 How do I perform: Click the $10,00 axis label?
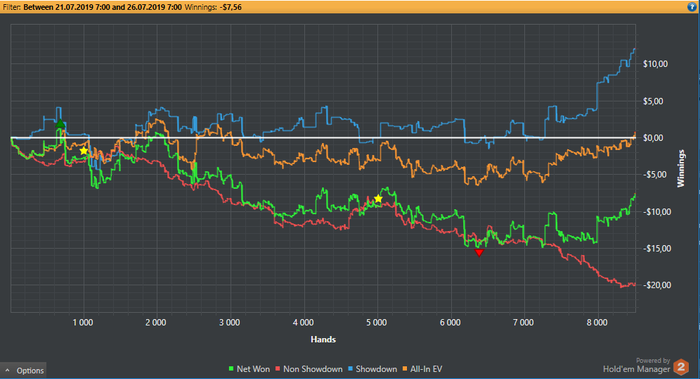coord(655,64)
